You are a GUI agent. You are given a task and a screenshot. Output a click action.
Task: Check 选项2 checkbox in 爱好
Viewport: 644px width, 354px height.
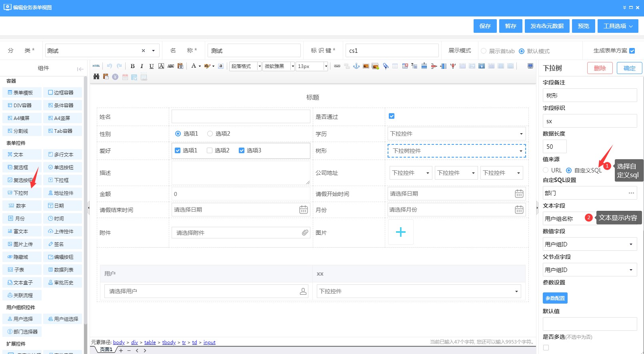pyautogui.click(x=210, y=150)
